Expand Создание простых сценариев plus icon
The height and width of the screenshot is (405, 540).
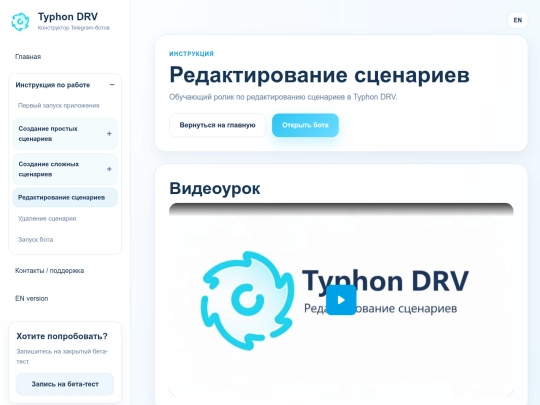(109, 134)
